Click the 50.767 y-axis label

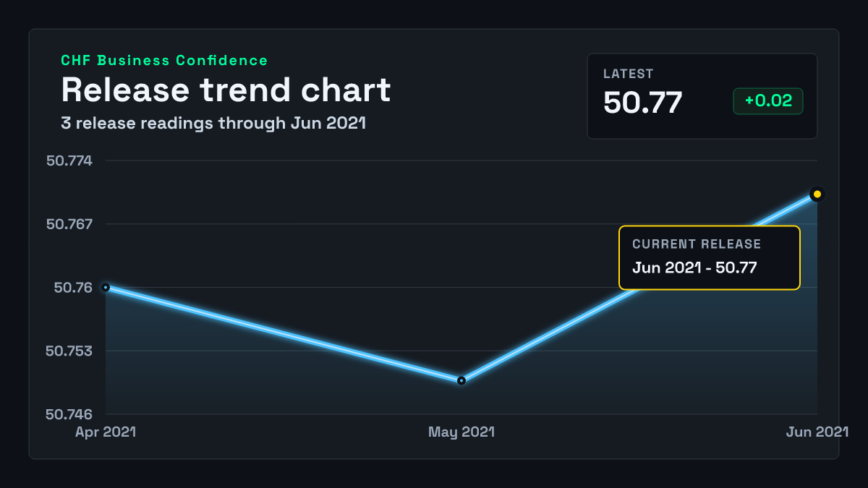(69, 224)
